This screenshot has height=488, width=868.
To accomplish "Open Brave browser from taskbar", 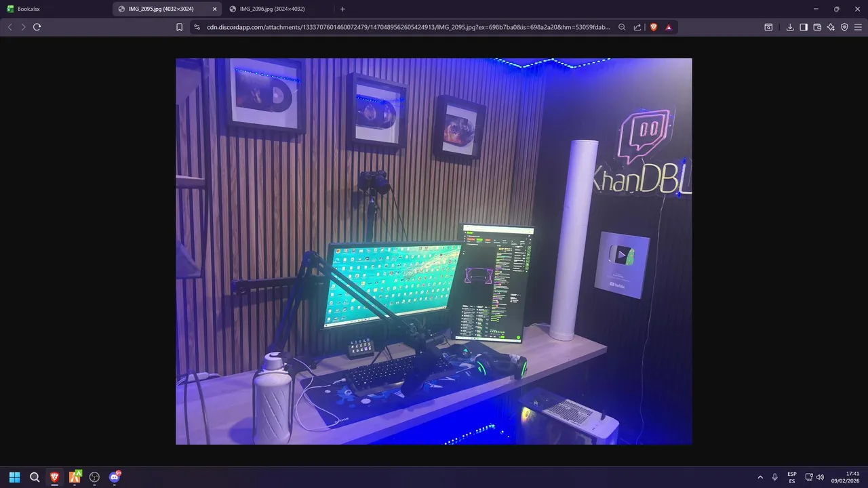I will pos(54,477).
